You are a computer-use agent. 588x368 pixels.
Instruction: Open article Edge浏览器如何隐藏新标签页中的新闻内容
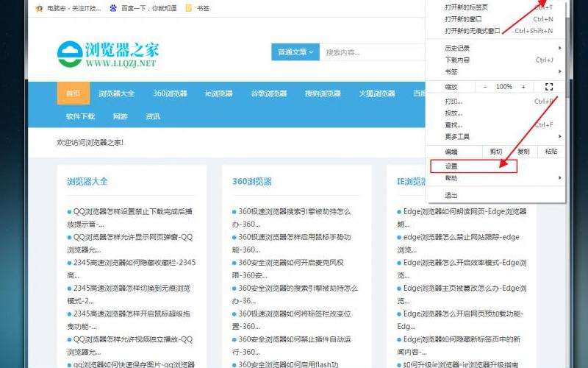(459, 345)
